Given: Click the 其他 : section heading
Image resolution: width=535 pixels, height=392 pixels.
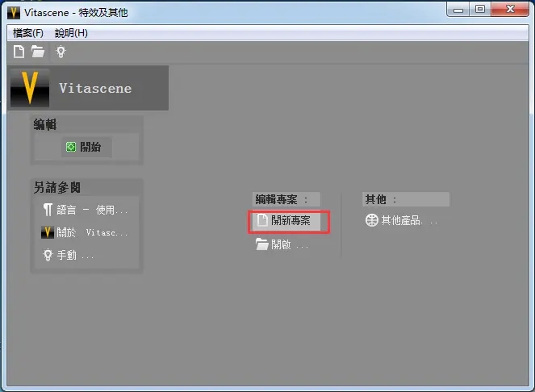Looking at the screenshot, I should coord(406,199).
